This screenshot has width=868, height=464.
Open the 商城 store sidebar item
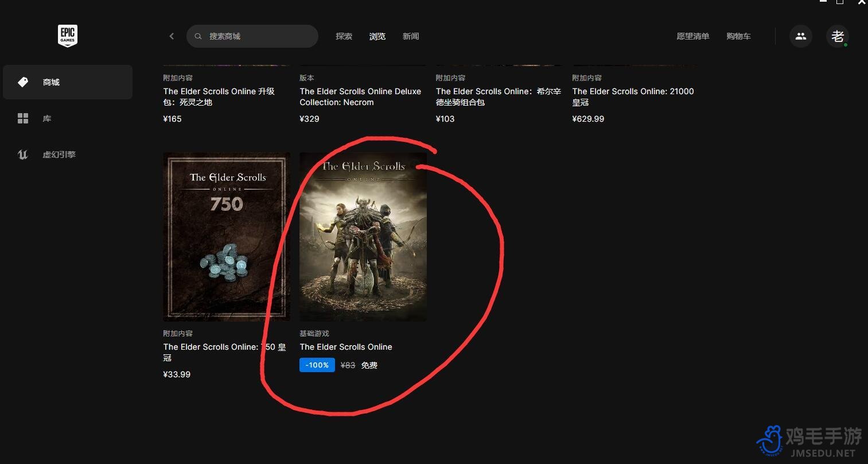click(x=68, y=82)
